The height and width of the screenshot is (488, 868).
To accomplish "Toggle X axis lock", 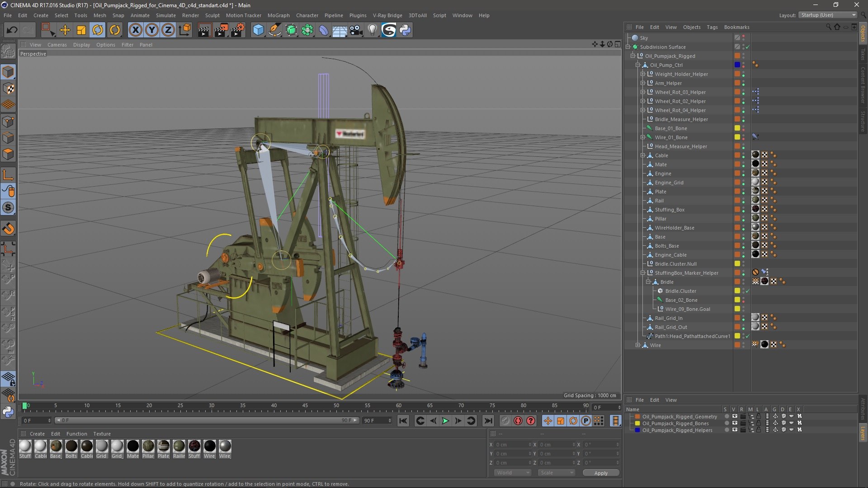I will point(135,30).
